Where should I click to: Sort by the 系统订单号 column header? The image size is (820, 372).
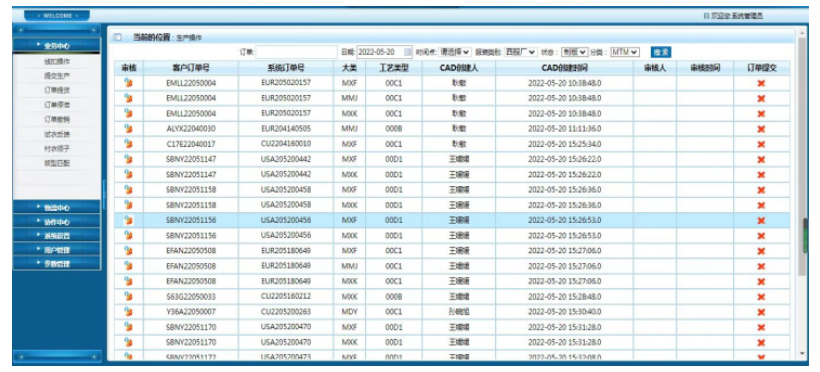click(286, 68)
